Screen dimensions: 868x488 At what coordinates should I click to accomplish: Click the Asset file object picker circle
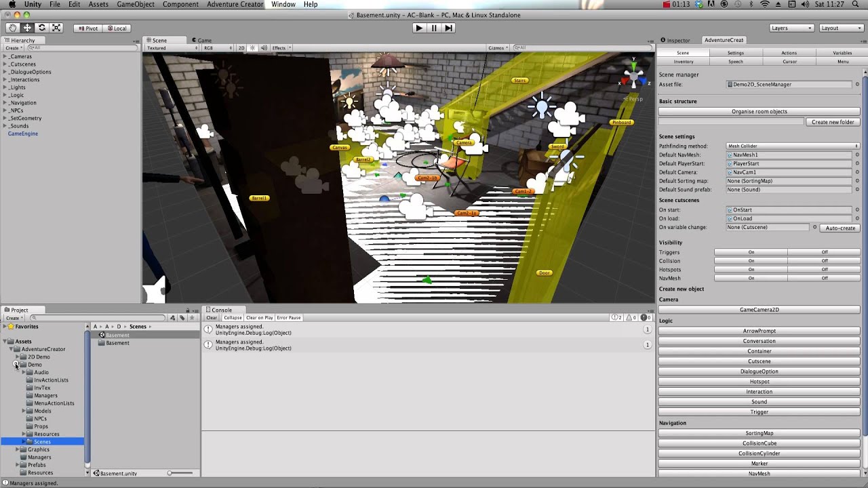(x=857, y=85)
